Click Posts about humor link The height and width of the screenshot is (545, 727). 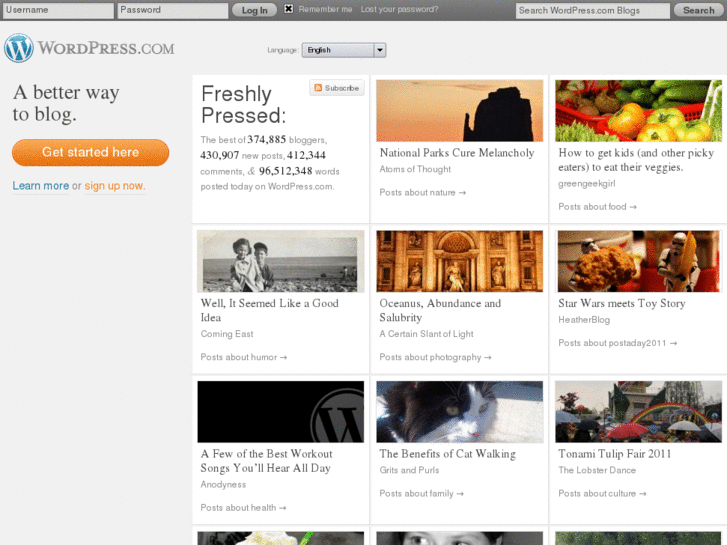(x=243, y=357)
